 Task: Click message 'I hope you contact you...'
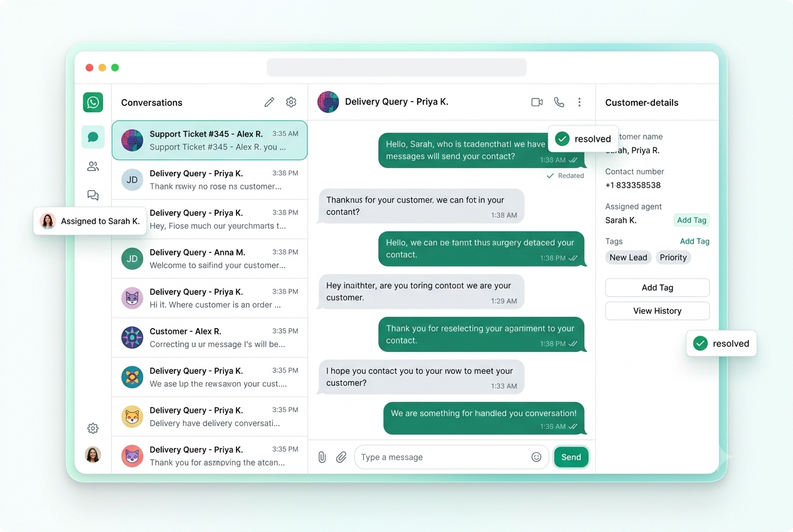pos(421,377)
